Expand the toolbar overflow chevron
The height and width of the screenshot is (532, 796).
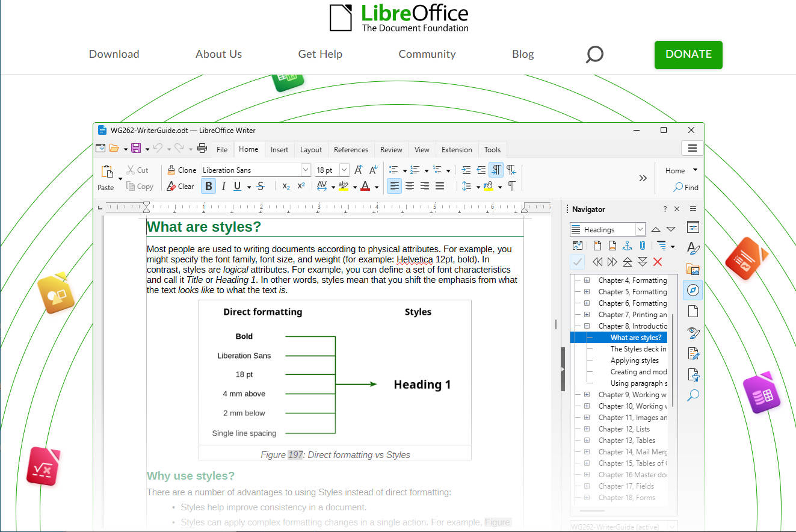[x=643, y=178]
